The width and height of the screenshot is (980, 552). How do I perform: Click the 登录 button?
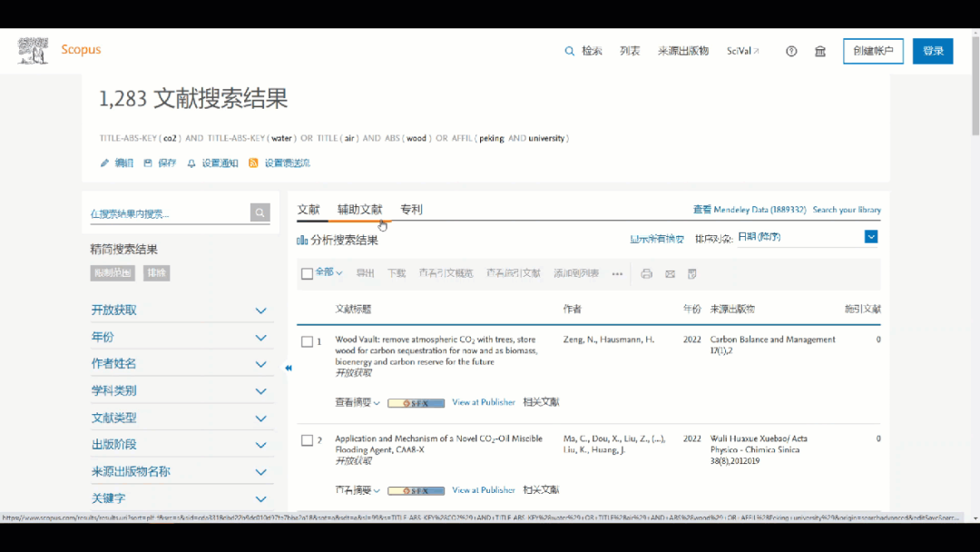[x=933, y=51]
